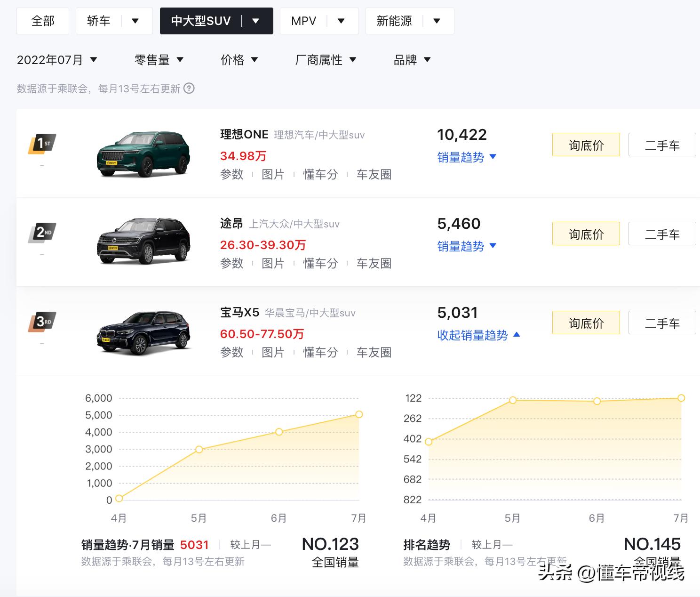Open the 品牌 brand dropdown
The height and width of the screenshot is (597, 700).
pos(411,59)
